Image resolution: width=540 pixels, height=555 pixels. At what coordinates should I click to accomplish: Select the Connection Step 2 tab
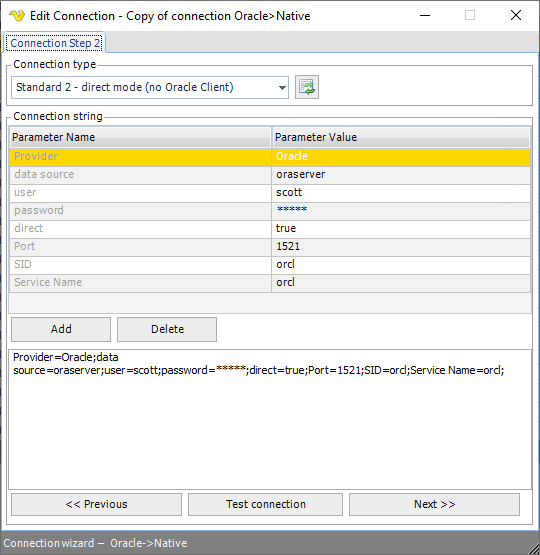click(54, 43)
